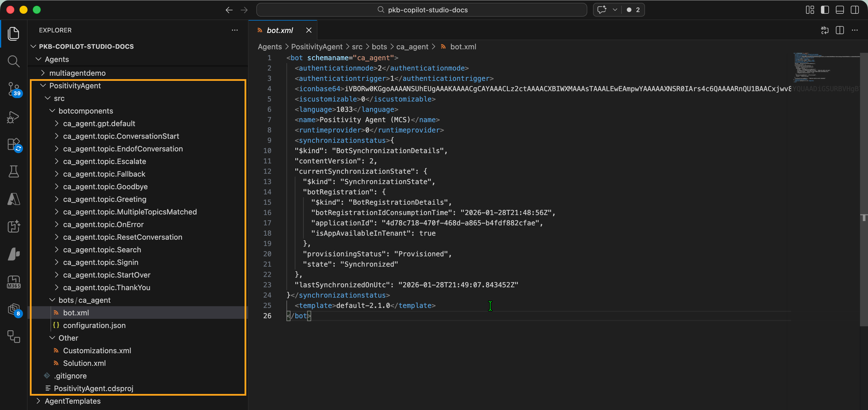Click ca_agent in the breadcrumb path
This screenshot has height=410, width=868.
click(412, 47)
